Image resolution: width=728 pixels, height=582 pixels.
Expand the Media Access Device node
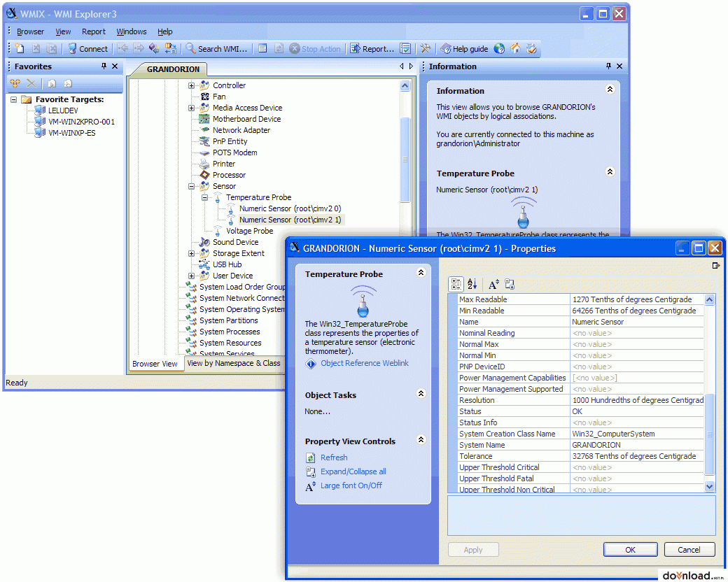click(x=191, y=108)
